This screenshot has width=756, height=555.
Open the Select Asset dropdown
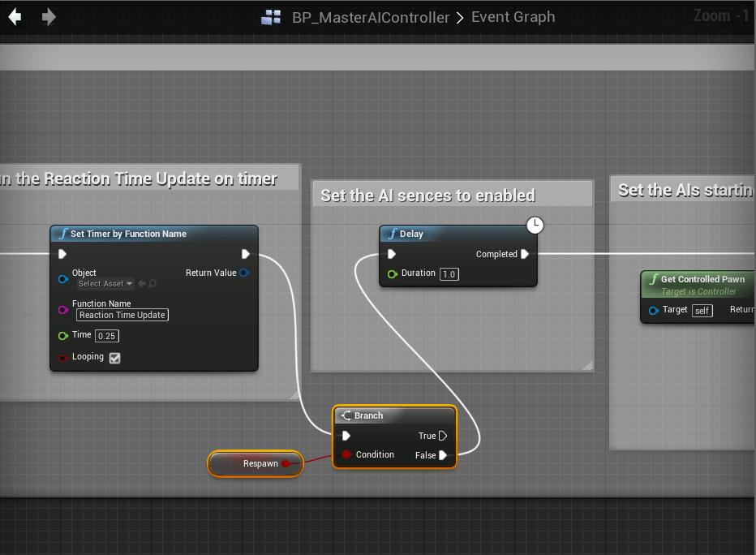point(105,284)
